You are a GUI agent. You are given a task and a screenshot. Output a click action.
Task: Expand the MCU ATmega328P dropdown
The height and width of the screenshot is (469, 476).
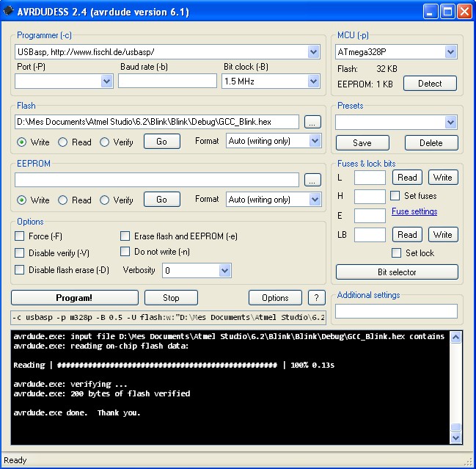[450, 52]
